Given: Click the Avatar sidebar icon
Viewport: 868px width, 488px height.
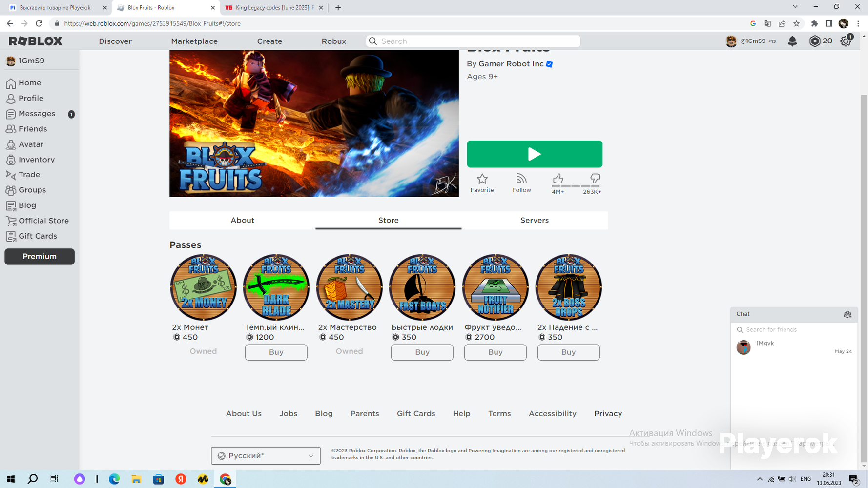Looking at the screenshot, I should coord(11,144).
